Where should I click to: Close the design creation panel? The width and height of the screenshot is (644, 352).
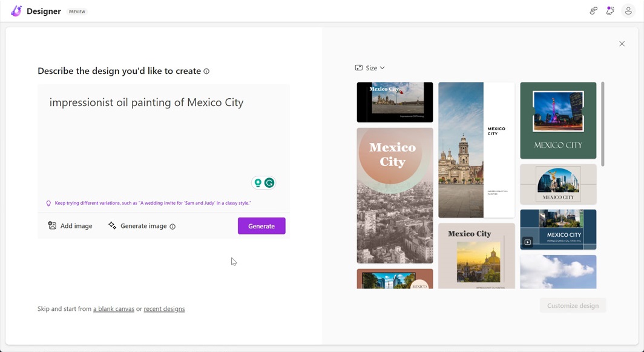point(622,44)
